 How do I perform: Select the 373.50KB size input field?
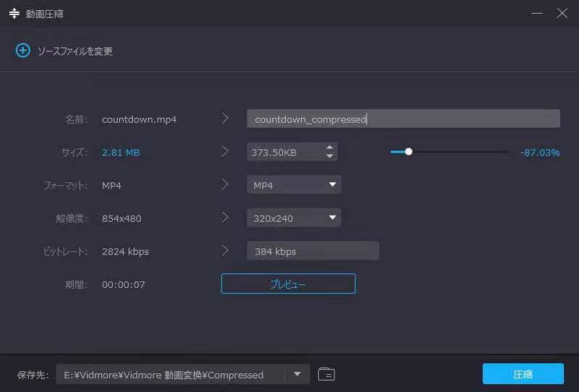(284, 152)
